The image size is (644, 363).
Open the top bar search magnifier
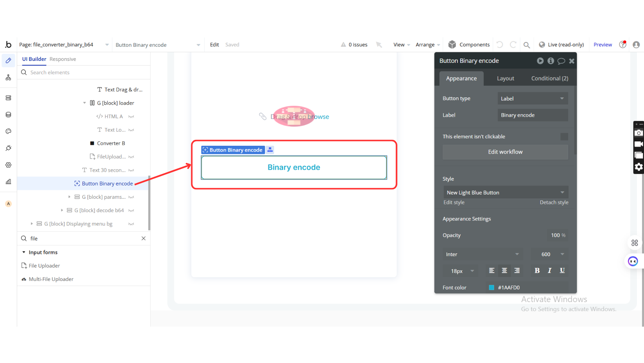point(527,45)
